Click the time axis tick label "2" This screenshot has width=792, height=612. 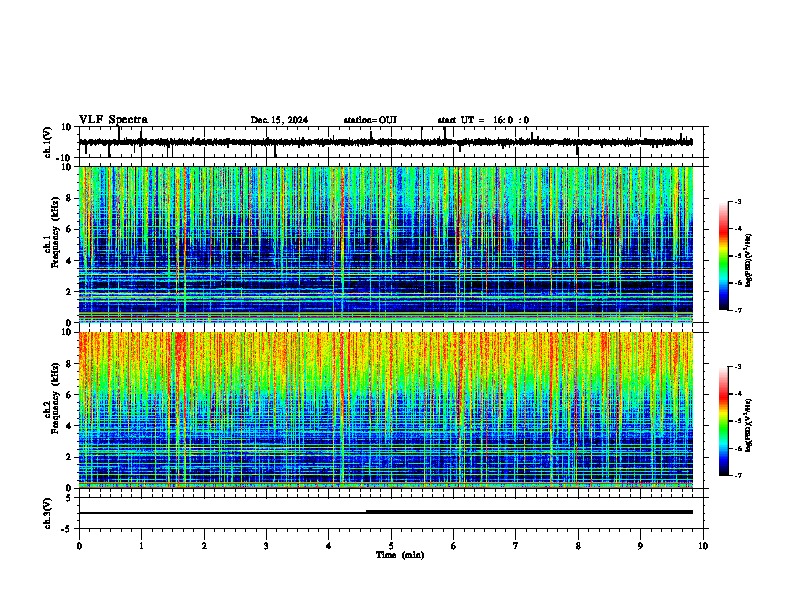coord(204,546)
